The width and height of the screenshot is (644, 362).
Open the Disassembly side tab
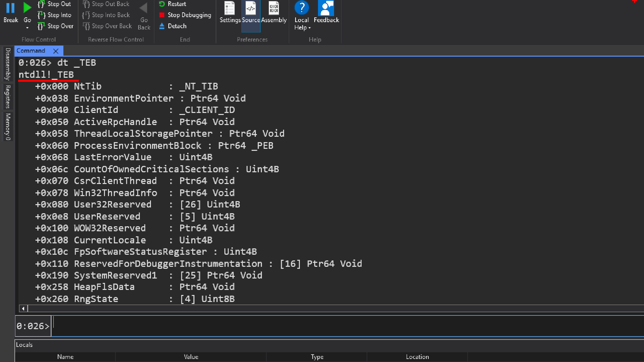coord(8,64)
